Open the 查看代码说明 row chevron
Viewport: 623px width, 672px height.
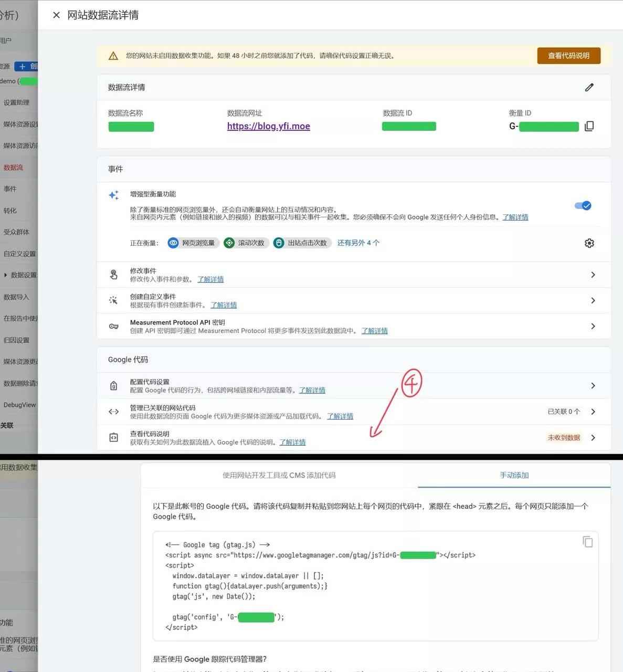tap(593, 437)
